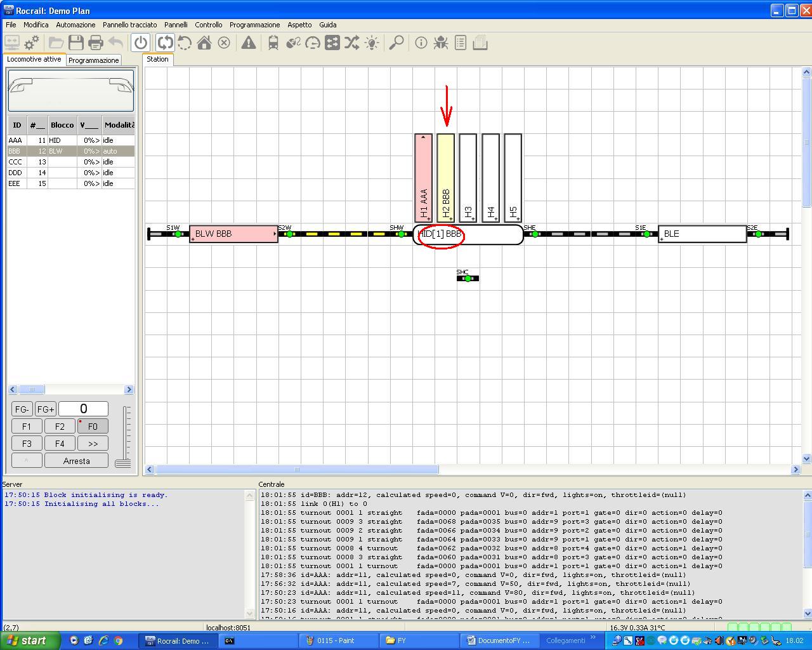Click the light bulb icon
This screenshot has height=650, width=812.
click(x=372, y=43)
